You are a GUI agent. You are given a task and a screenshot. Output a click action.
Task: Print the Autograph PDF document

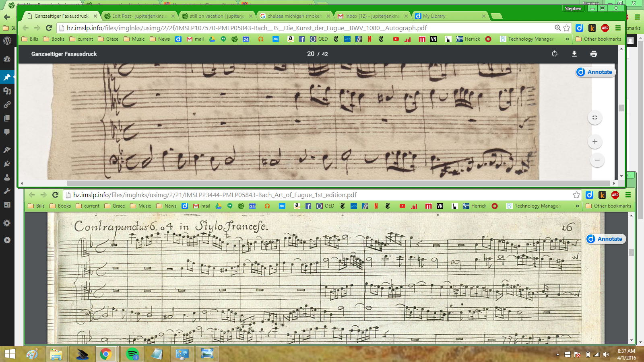click(x=594, y=54)
